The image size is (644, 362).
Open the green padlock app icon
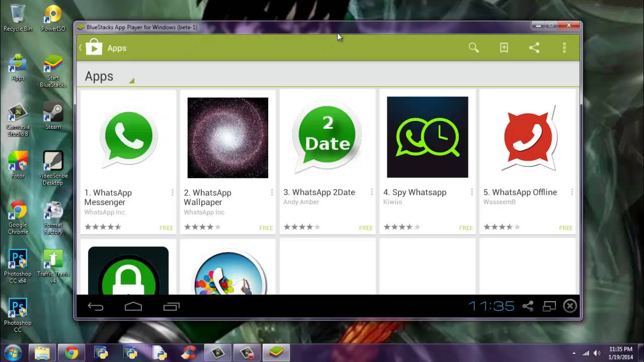point(128,270)
